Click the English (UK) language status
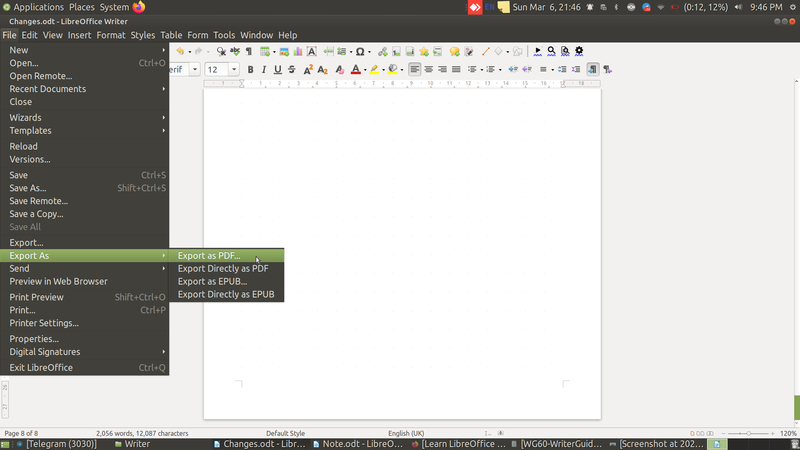Screen dimensions: 800x450 (x=406, y=433)
